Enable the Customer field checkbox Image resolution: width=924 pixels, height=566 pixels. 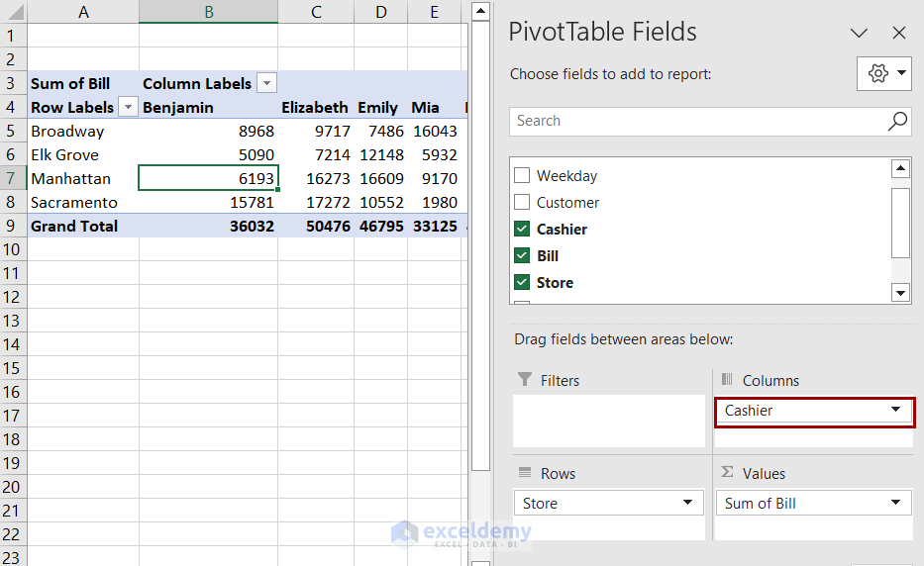click(x=522, y=203)
